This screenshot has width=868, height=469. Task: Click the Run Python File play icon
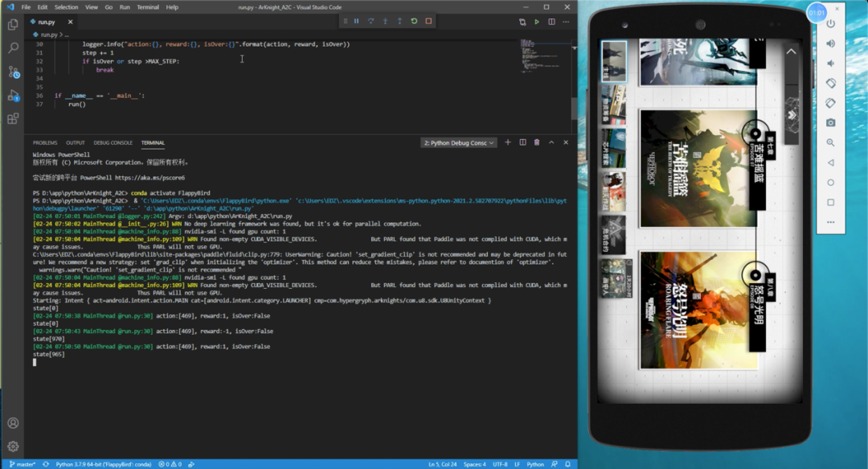[536, 22]
